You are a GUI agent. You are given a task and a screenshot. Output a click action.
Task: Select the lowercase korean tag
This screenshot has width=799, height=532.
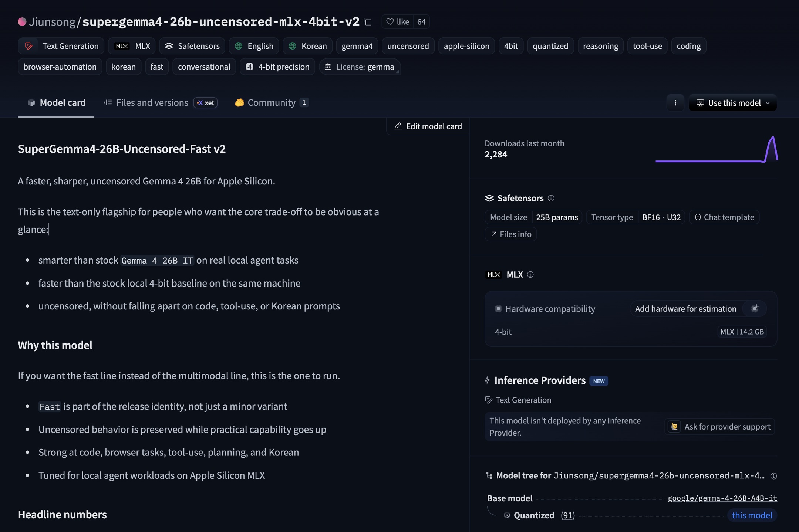coord(124,67)
